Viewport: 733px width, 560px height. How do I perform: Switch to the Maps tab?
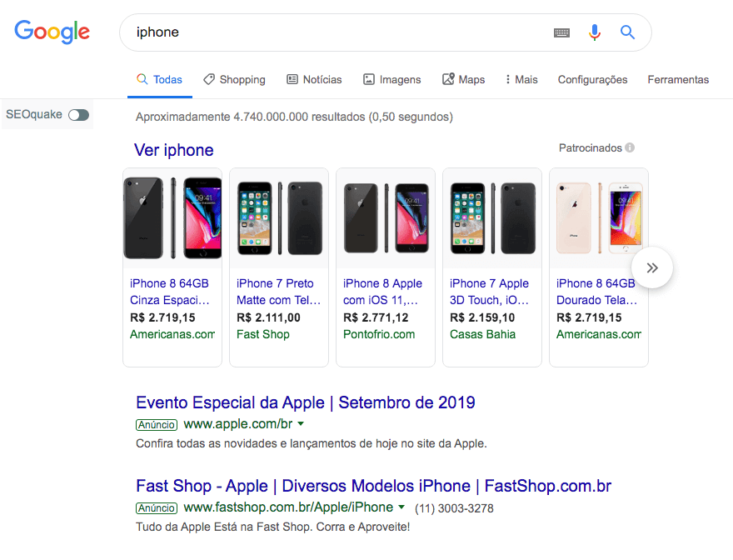pos(464,79)
